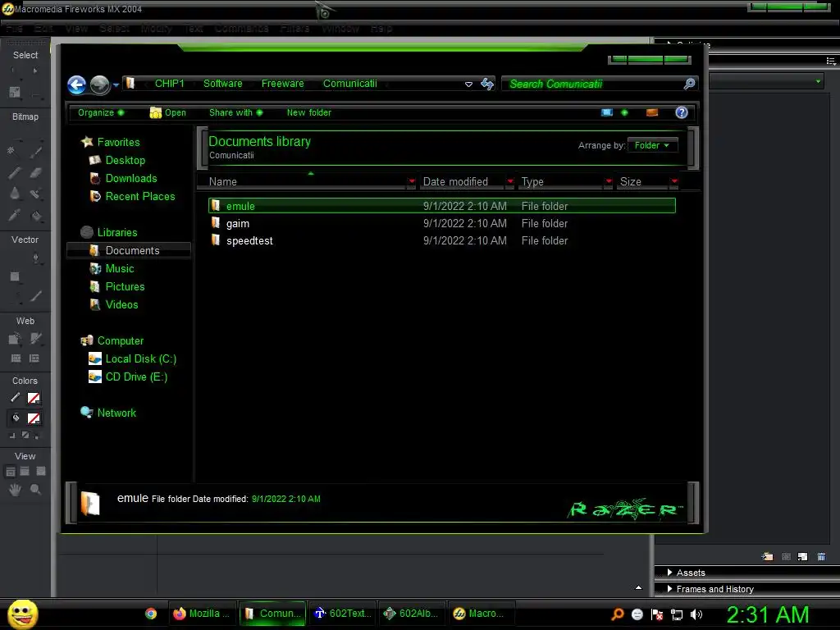
Task: Refresh the Comunicatii folder view
Action: (487, 84)
